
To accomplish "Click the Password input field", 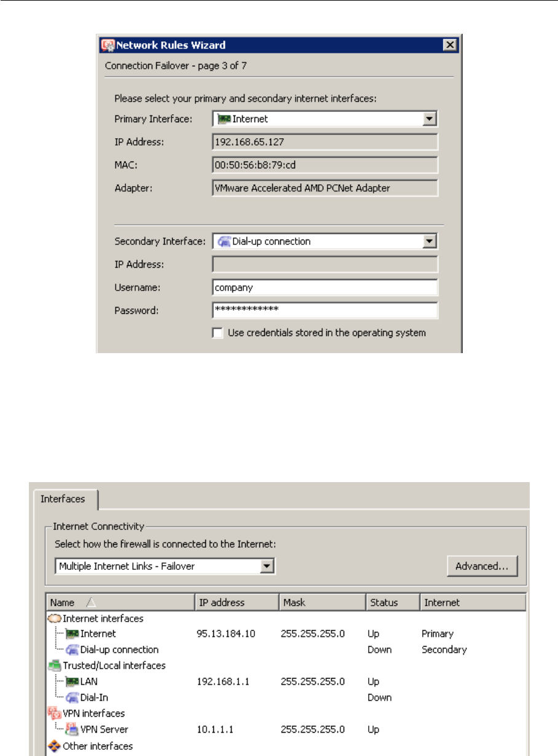I will pos(325,310).
